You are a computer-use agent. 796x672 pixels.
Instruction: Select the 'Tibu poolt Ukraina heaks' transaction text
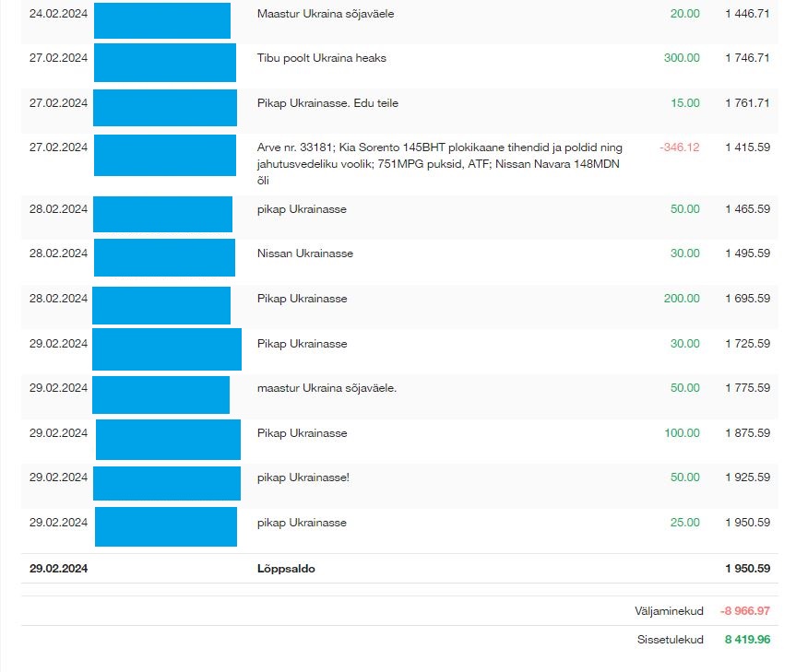pyautogui.click(x=321, y=58)
